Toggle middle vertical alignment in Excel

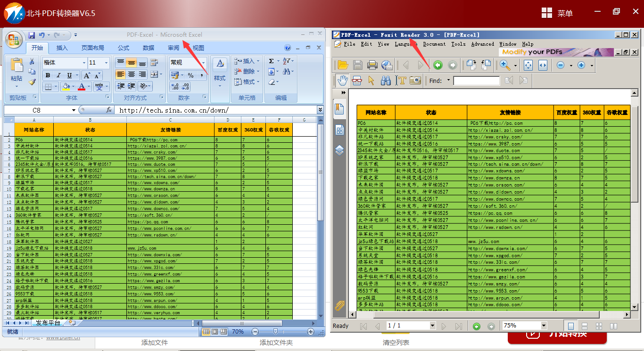132,63
